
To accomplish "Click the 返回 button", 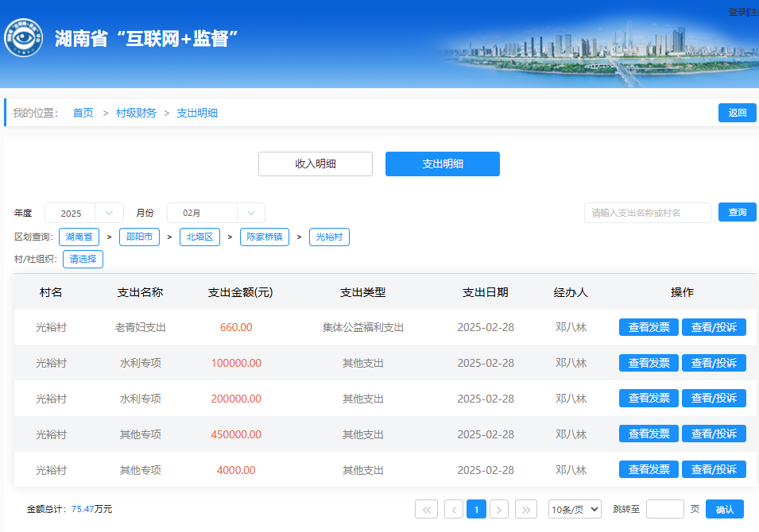I will 738,113.
